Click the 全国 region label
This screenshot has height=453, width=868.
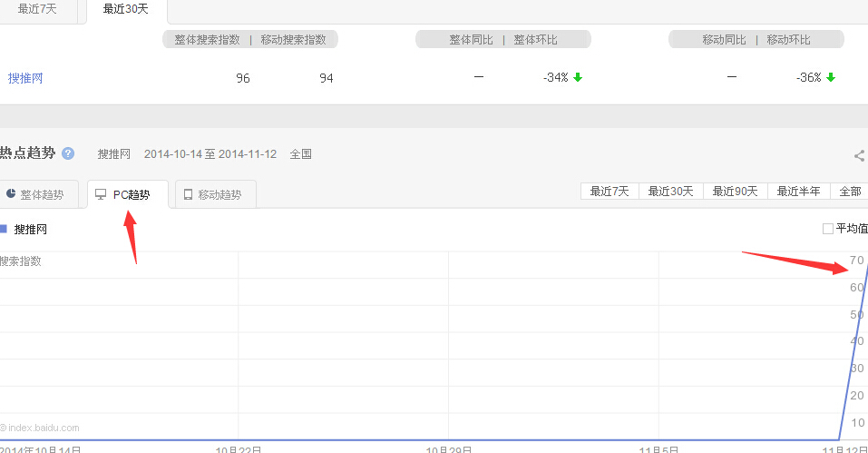pyautogui.click(x=300, y=154)
